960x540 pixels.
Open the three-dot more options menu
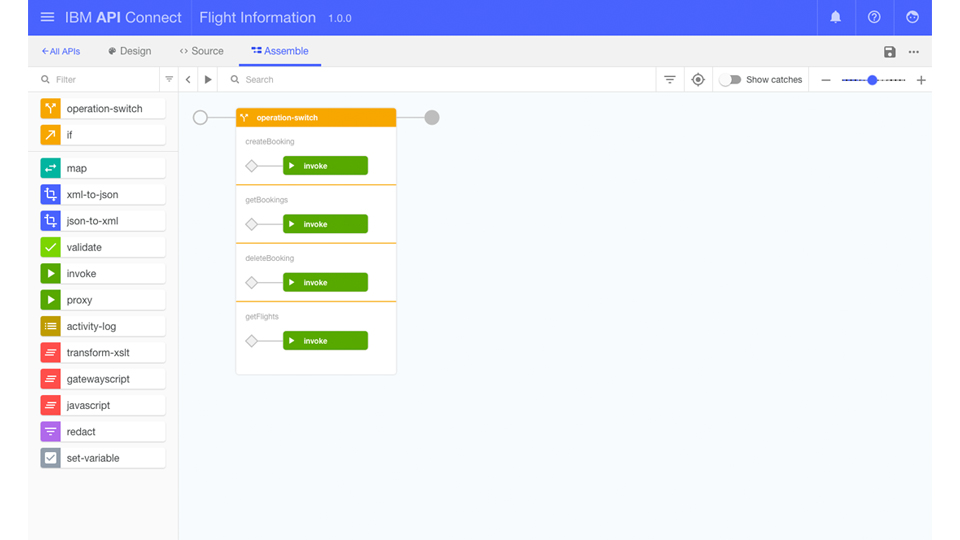coord(914,52)
